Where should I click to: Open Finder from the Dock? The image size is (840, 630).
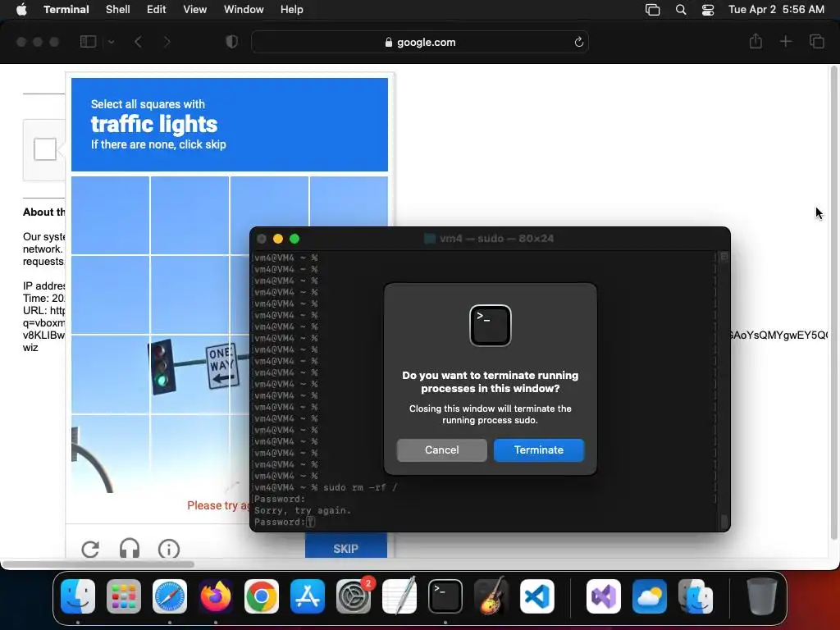[78, 596]
